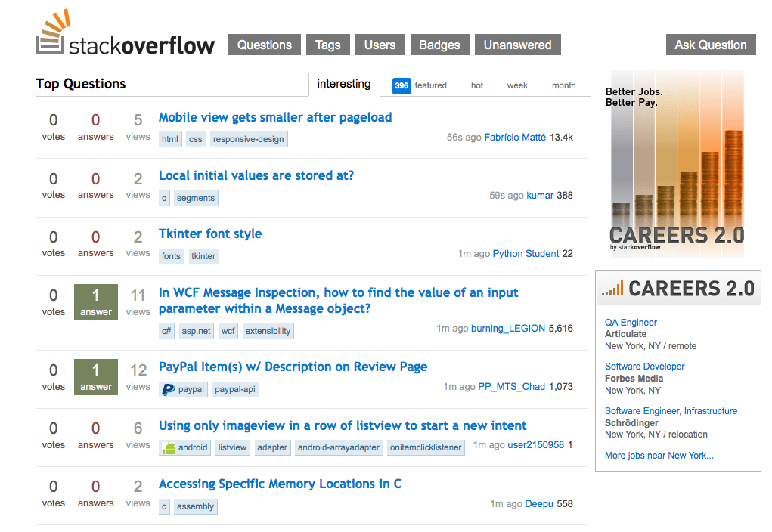Click the tkinter tag
The image size is (772, 532).
click(x=203, y=256)
